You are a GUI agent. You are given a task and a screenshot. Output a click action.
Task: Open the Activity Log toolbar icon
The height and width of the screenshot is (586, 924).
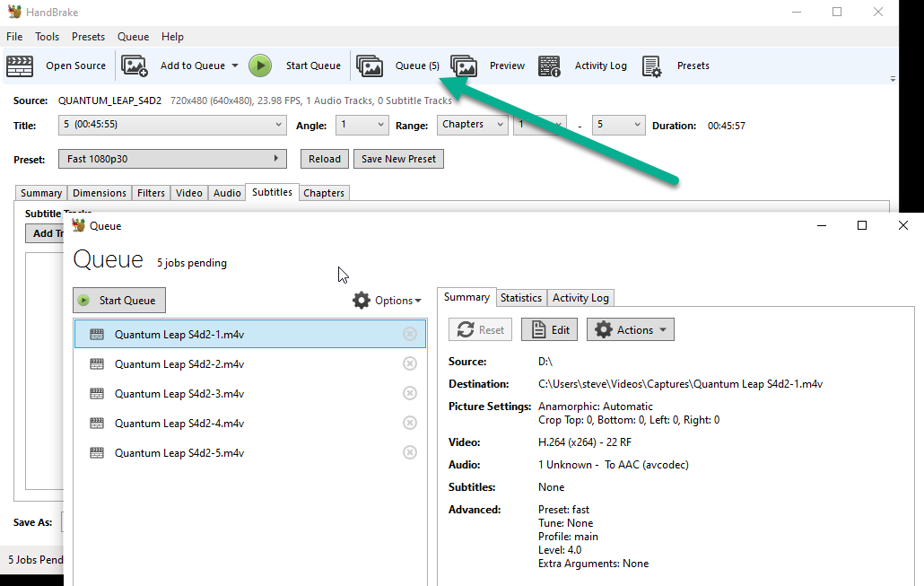click(x=549, y=66)
